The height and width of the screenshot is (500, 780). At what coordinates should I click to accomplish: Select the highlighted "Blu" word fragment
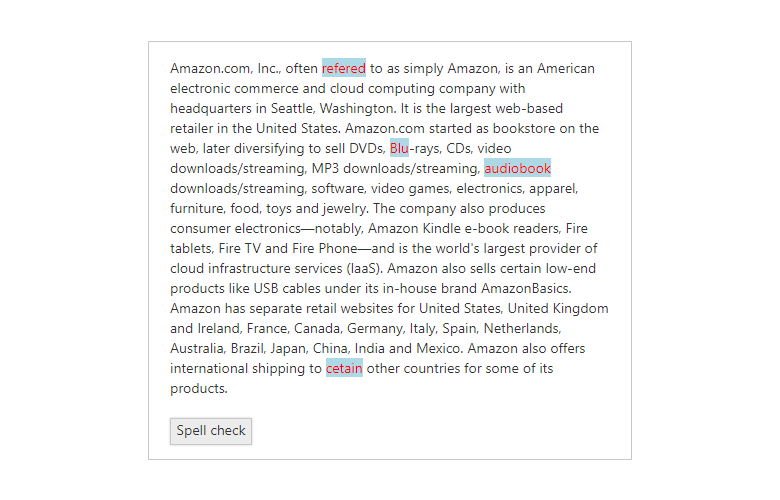[x=399, y=149]
